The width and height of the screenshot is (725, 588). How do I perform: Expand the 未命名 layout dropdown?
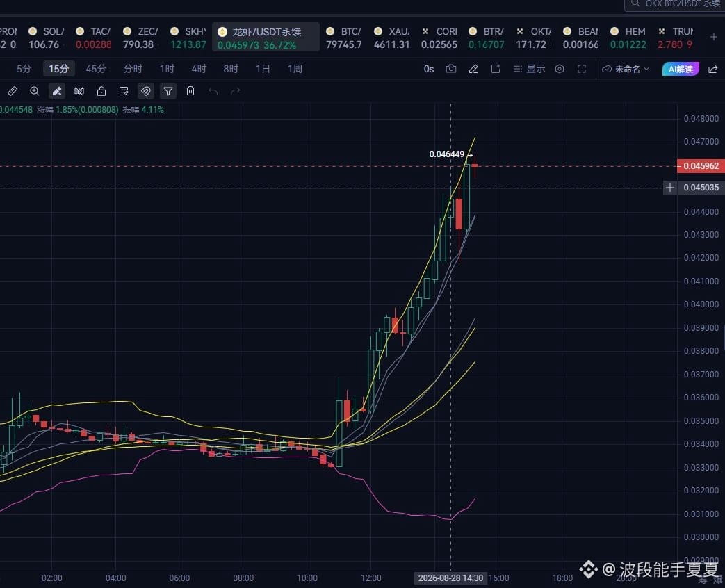[626, 69]
